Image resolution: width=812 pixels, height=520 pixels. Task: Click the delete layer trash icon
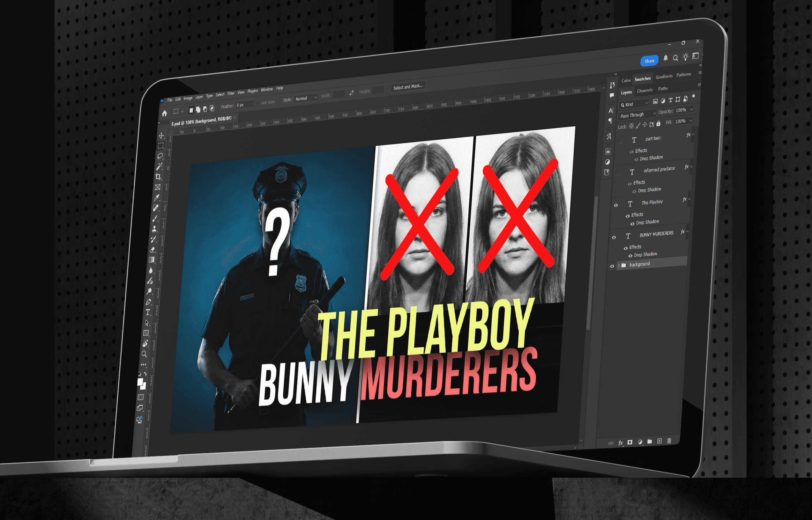[x=669, y=441]
